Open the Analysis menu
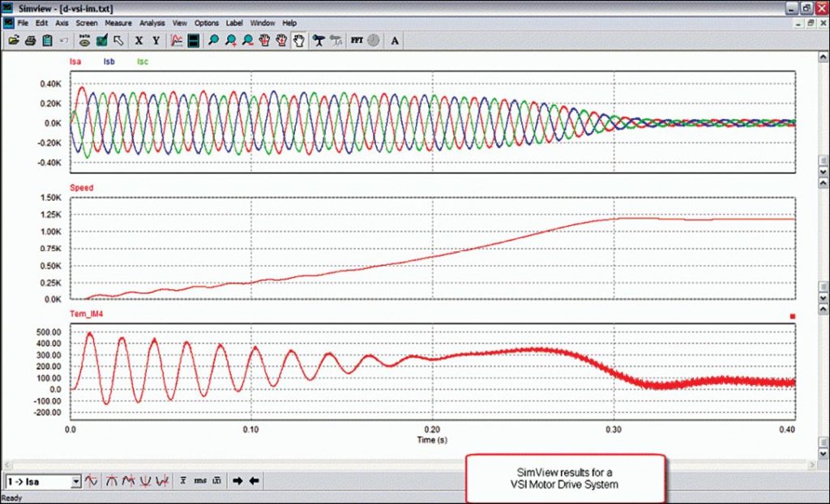The height and width of the screenshot is (504, 830). coord(151,23)
